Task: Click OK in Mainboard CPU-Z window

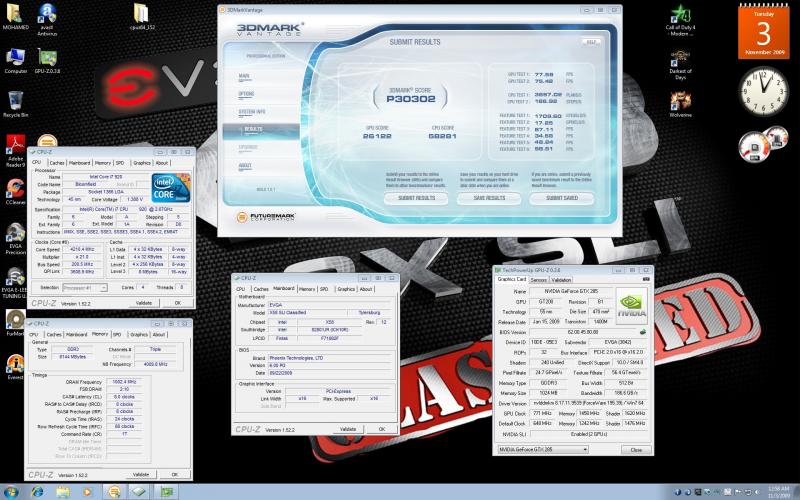Action: tap(382, 429)
